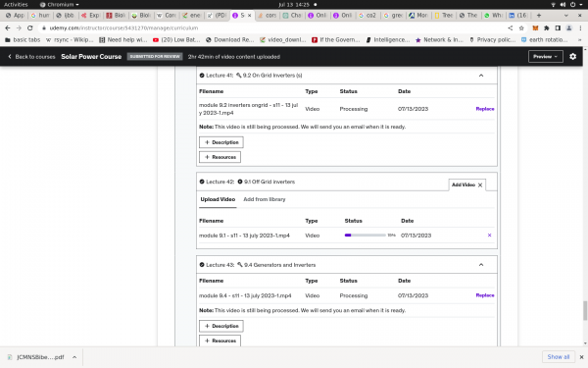Open the Privacy policy bookmark
This screenshot has width=588, height=368.
click(493, 40)
